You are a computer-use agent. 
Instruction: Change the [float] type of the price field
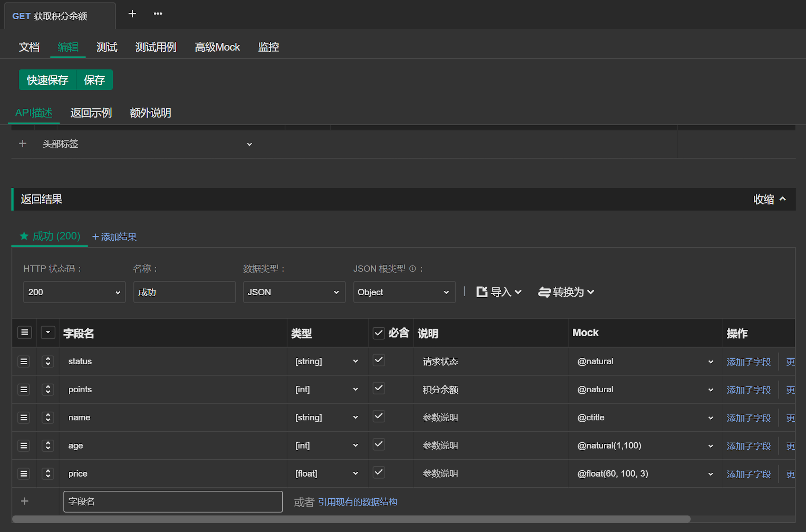(x=327, y=474)
